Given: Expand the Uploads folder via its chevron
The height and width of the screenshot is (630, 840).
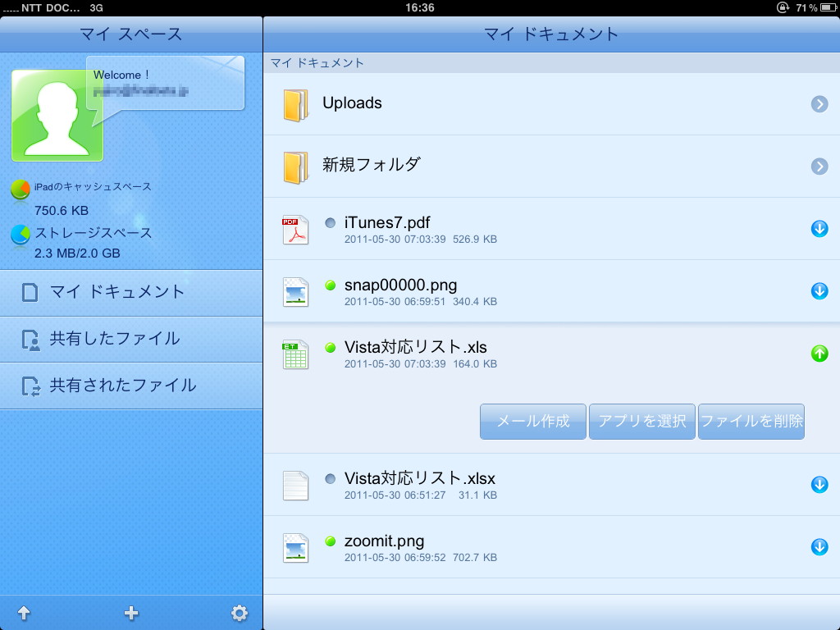Looking at the screenshot, I should pyautogui.click(x=819, y=103).
